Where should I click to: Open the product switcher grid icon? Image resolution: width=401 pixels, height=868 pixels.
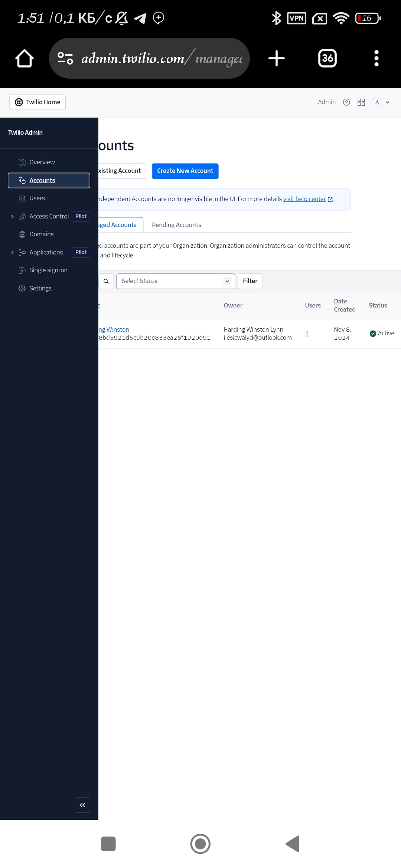point(361,102)
